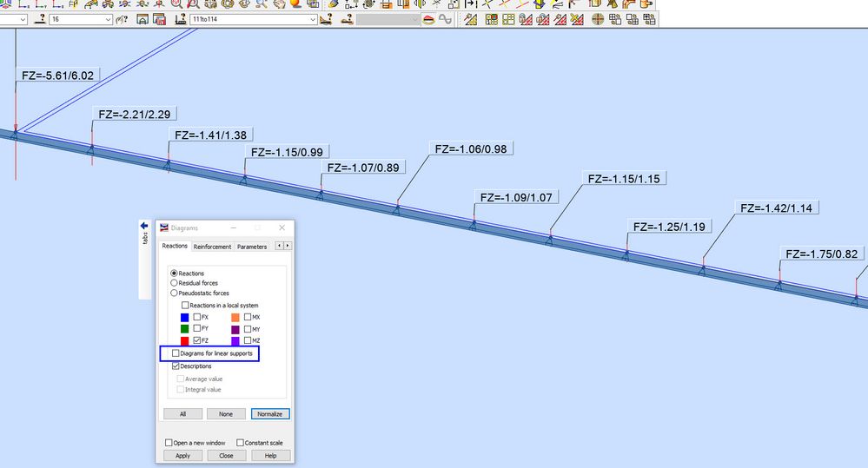The height and width of the screenshot is (468, 868).
Task: Uncheck the FZ reaction checkbox
Action: 197,340
